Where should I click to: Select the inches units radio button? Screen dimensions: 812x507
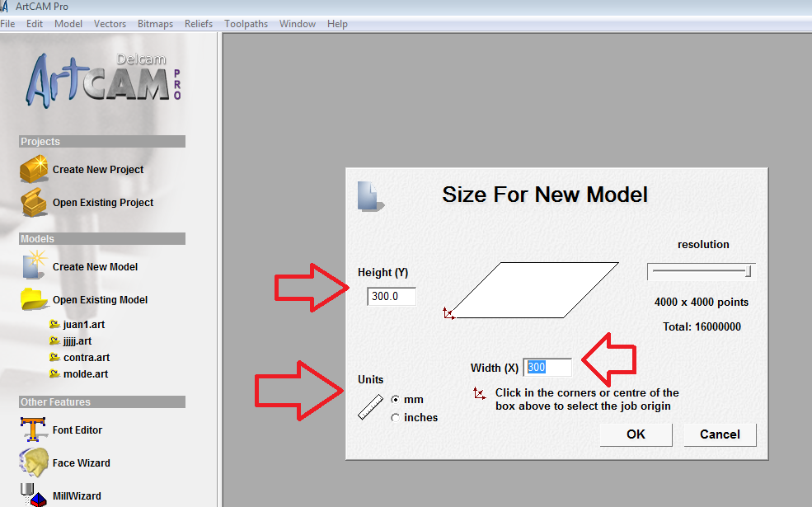[x=396, y=417]
